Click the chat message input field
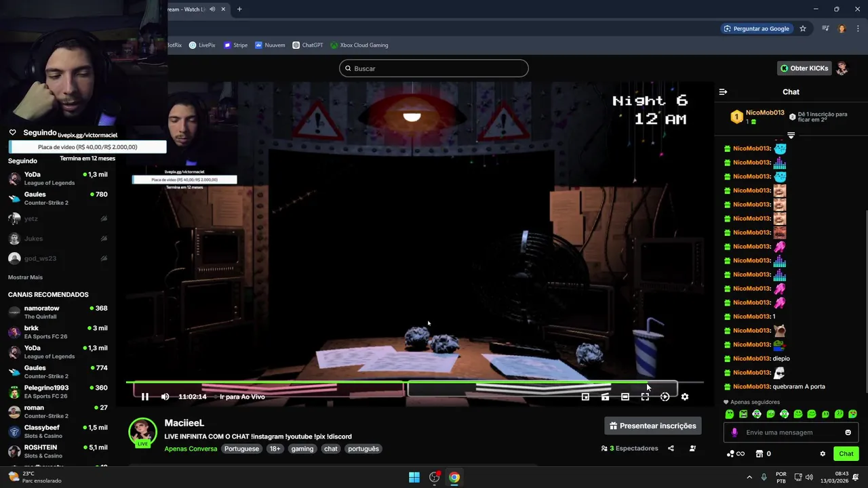Viewport: 868px width, 488px height. click(x=791, y=432)
